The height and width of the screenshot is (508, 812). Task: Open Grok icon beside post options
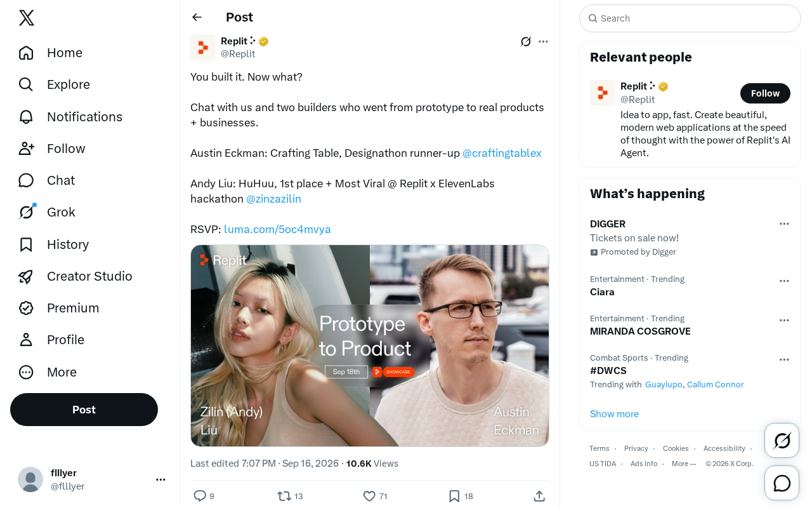pos(526,41)
